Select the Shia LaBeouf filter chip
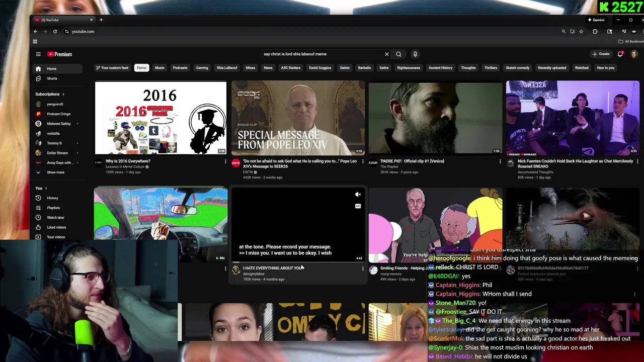Screen dimensions: 644x362 (227, 68)
